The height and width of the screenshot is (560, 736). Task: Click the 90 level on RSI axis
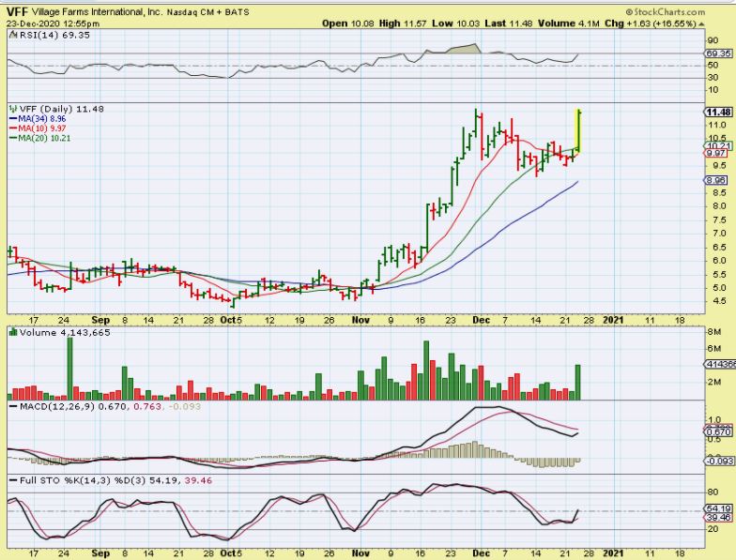(713, 41)
